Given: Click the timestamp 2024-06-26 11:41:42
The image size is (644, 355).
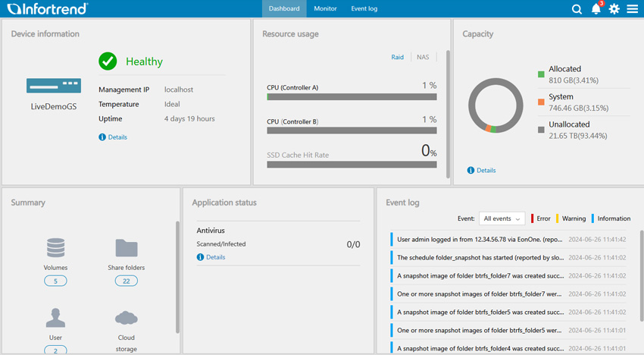Looking at the screenshot, I should click(x=597, y=240).
